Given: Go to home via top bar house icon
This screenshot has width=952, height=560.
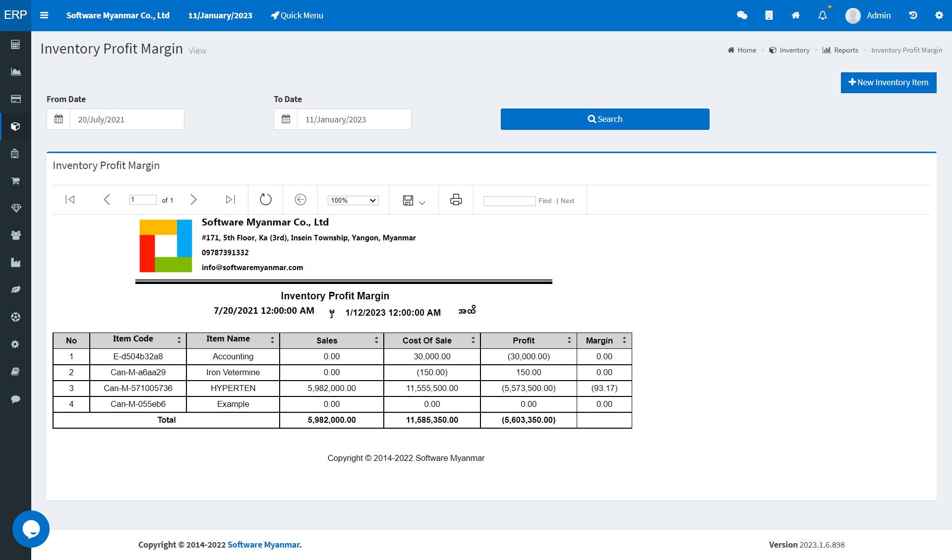Looking at the screenshot, I should point(796,15).
